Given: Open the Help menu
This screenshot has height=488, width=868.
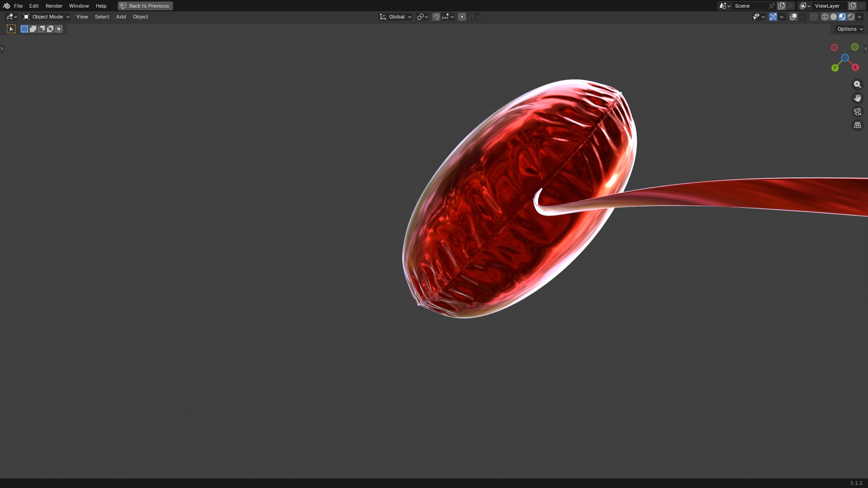Looking at the screenshot, I should click(101, 6).
